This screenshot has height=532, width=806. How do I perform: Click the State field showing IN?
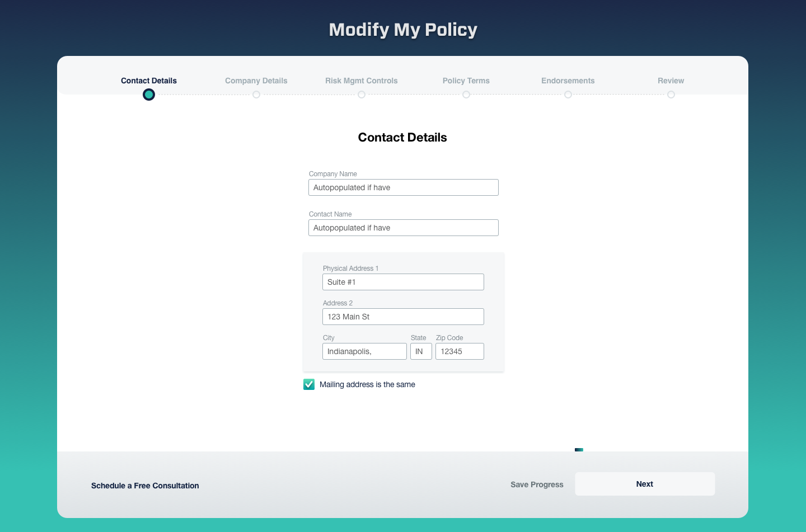[421, 351]
